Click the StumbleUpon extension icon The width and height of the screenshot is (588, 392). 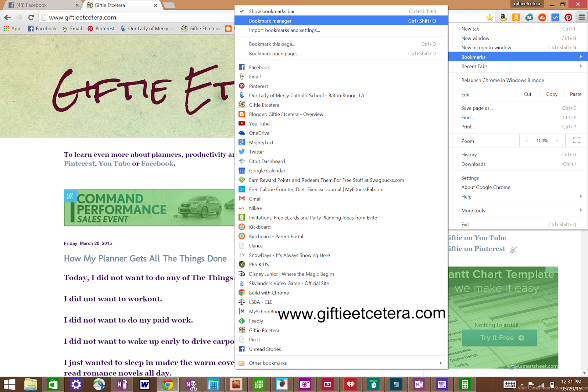(542, 17)
